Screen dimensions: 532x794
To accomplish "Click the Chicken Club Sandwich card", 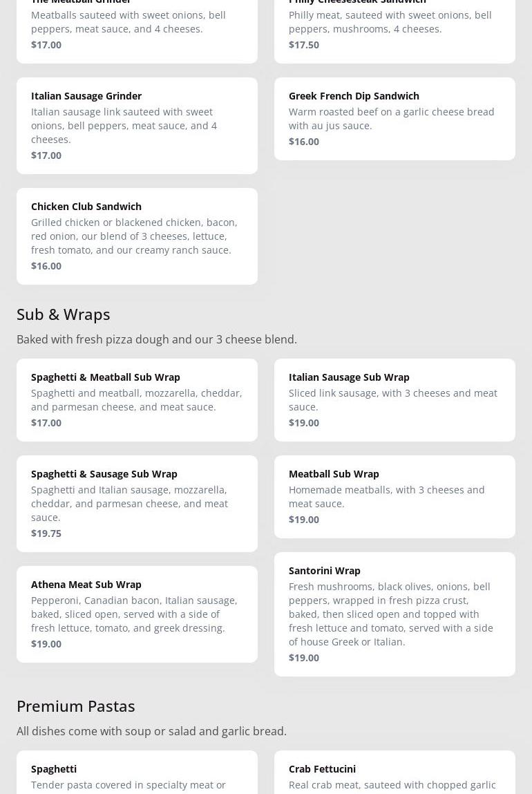I will 137,236.
